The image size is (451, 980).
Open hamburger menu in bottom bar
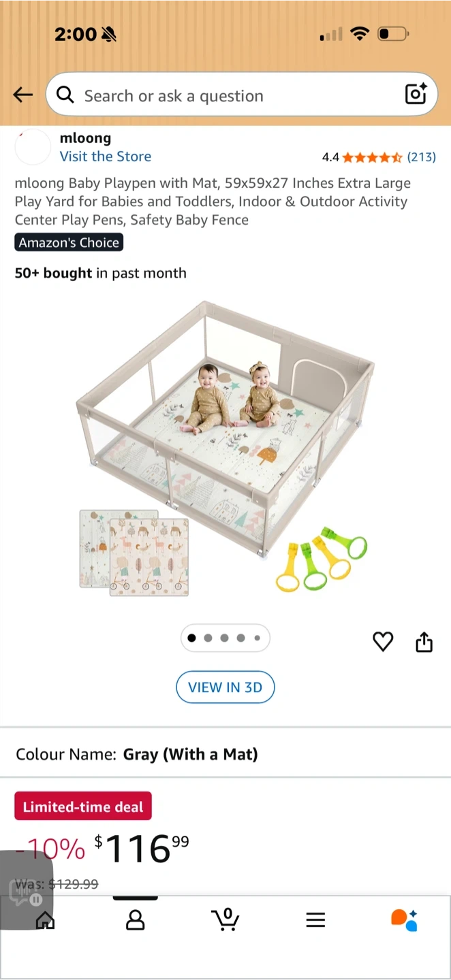[315, 920]
